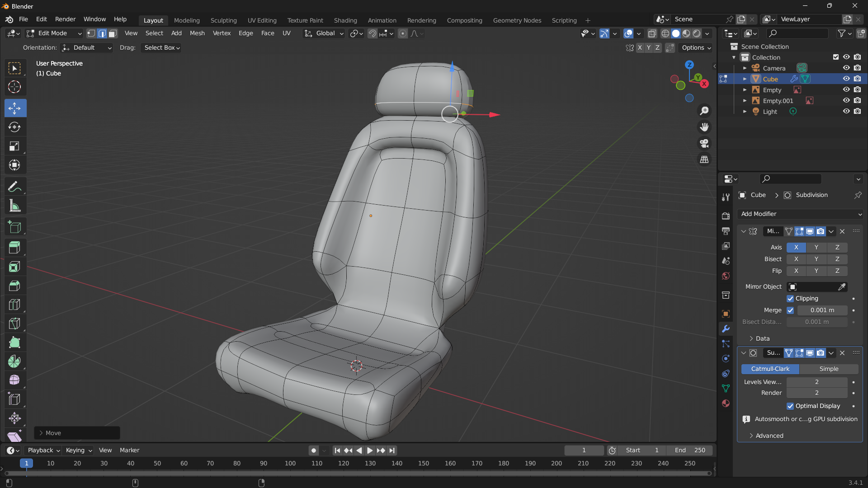
Task: Switch to face select mode
Action: tap(113, 33)
